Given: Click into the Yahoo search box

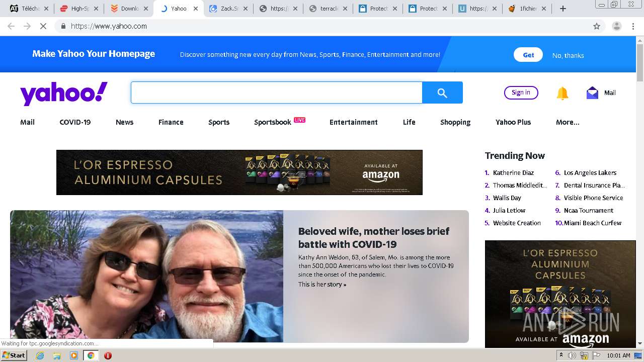Looking at the screenshot, I should 276,93.
